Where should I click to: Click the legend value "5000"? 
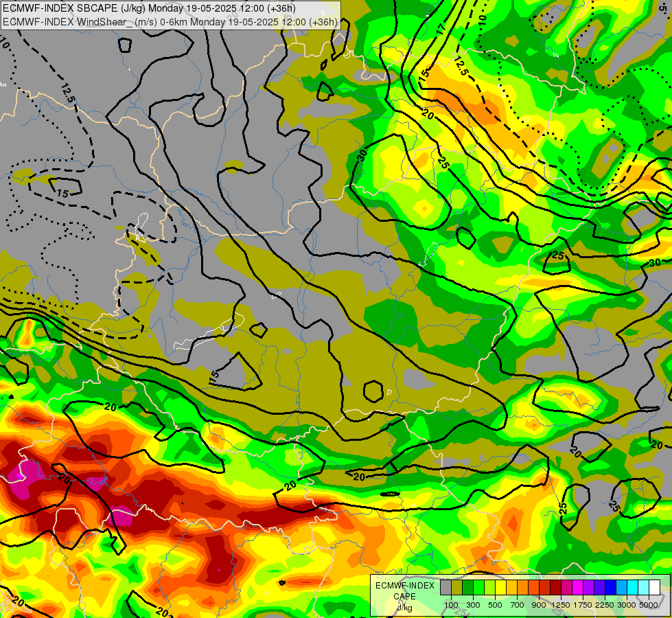point(648,605)
